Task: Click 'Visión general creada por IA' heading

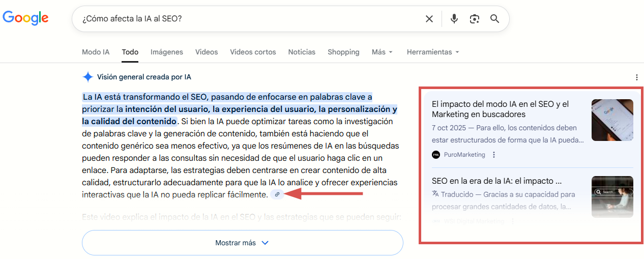Action: (x=144, y=77)
